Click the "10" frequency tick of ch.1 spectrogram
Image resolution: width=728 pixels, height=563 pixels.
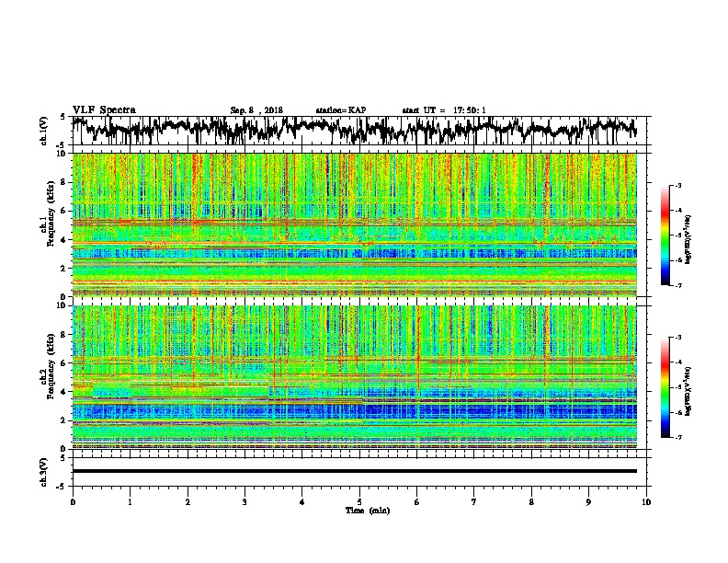click(63, 154)
